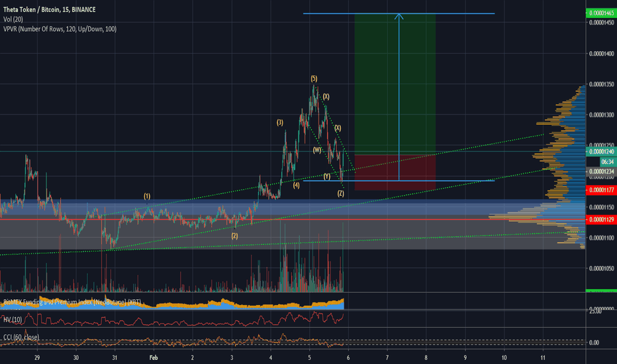This screenshot has height=364, width=617.
Task: Click the 8 date label on time axis
Action: pos(426,357)
